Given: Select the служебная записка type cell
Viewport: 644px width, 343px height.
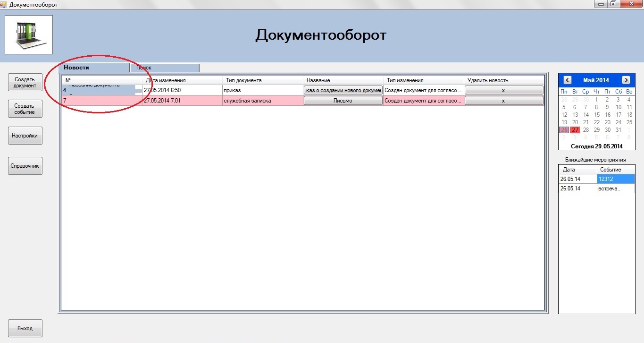Looking at the screenshot, I should pyautogui.click(x=262, y=101).
